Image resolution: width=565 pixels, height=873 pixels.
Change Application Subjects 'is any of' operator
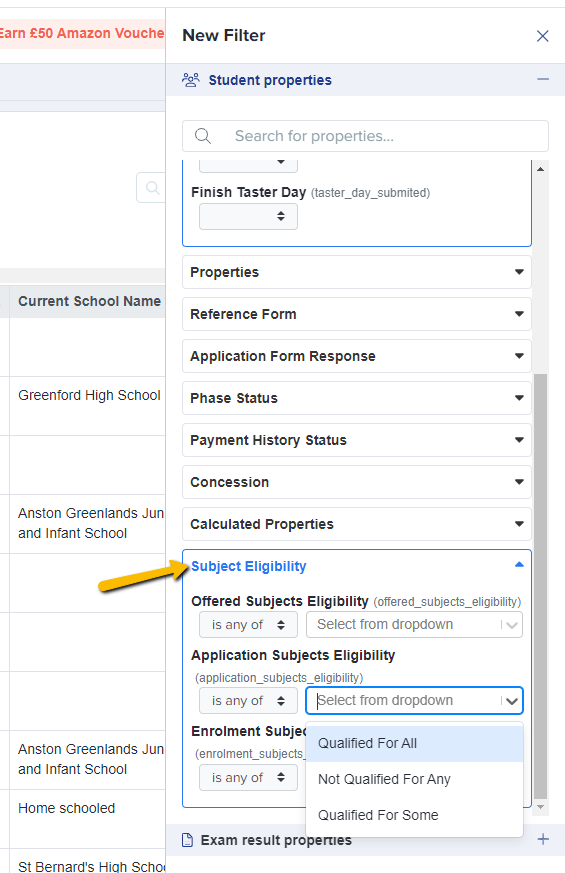248,701
